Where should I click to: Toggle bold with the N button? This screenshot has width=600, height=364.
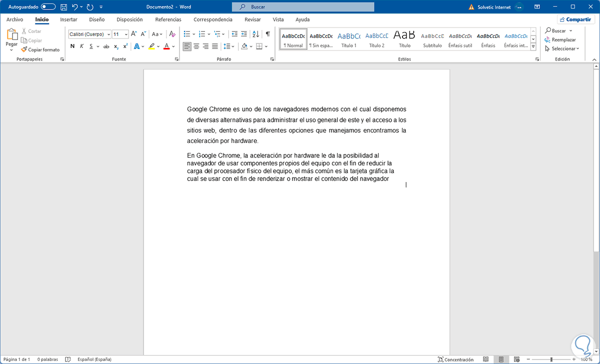72,46
